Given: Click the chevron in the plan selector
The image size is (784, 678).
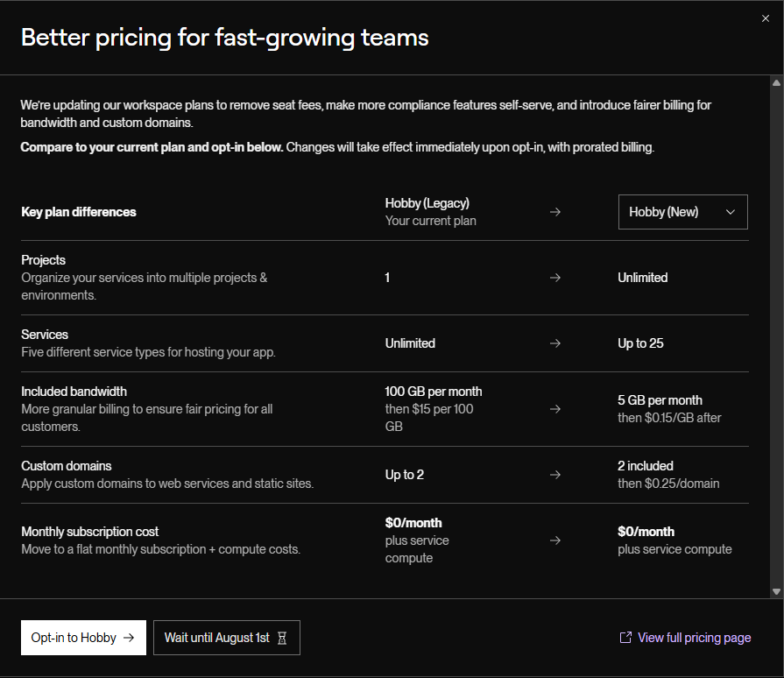Looking at the screenshot, I should click(730, 212).
